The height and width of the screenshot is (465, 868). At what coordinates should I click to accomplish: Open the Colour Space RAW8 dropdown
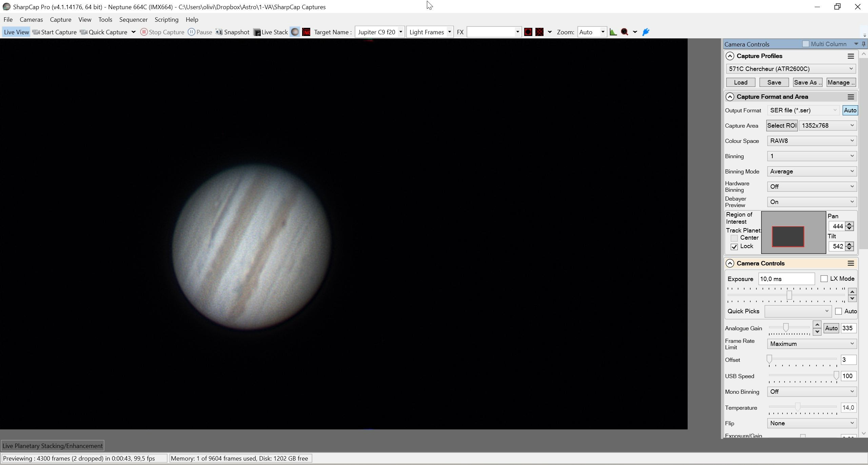(x=812, y=141)
